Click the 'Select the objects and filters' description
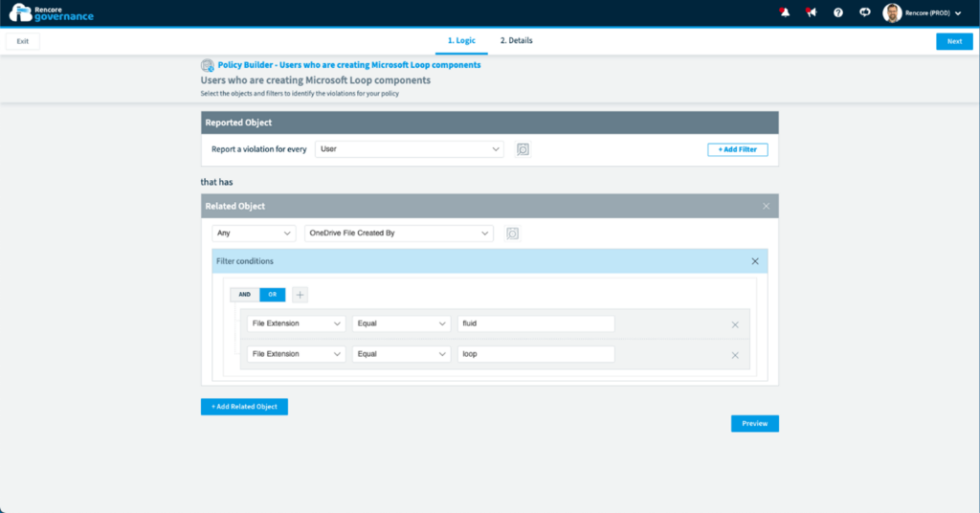The height and width of the screenshot is (513, 980). [300, 94]
